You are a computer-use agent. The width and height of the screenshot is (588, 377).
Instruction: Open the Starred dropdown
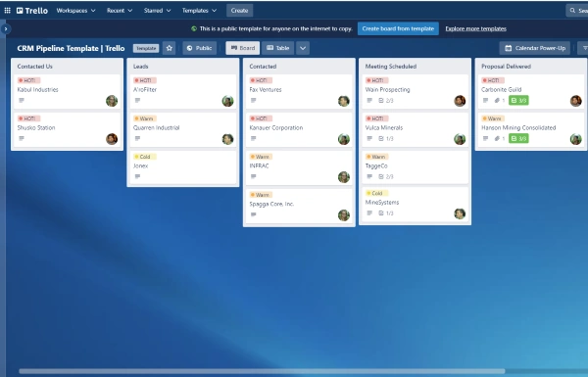pyautogui.click(x=157, y=11)
